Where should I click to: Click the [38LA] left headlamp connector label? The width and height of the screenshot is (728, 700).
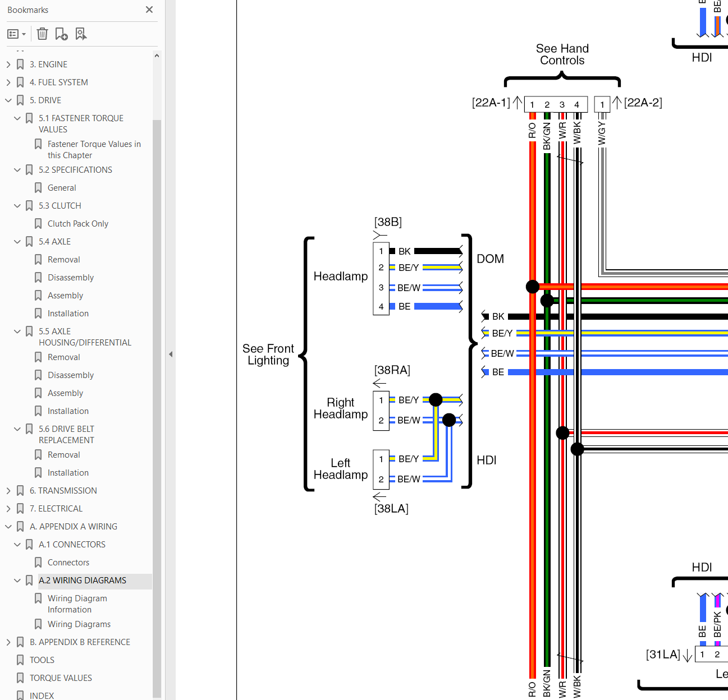coord(391,509)
